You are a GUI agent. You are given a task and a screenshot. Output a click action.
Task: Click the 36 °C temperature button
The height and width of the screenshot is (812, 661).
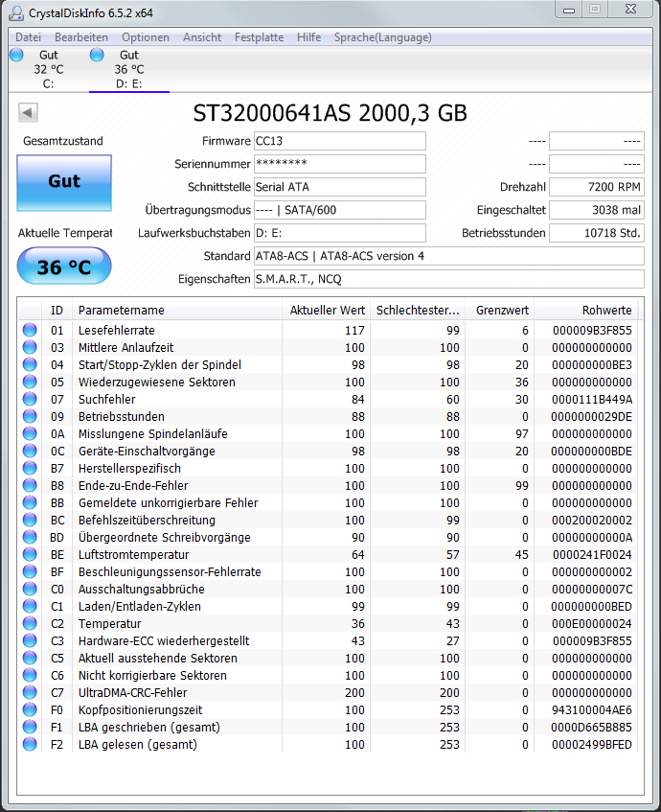[64, 267]
